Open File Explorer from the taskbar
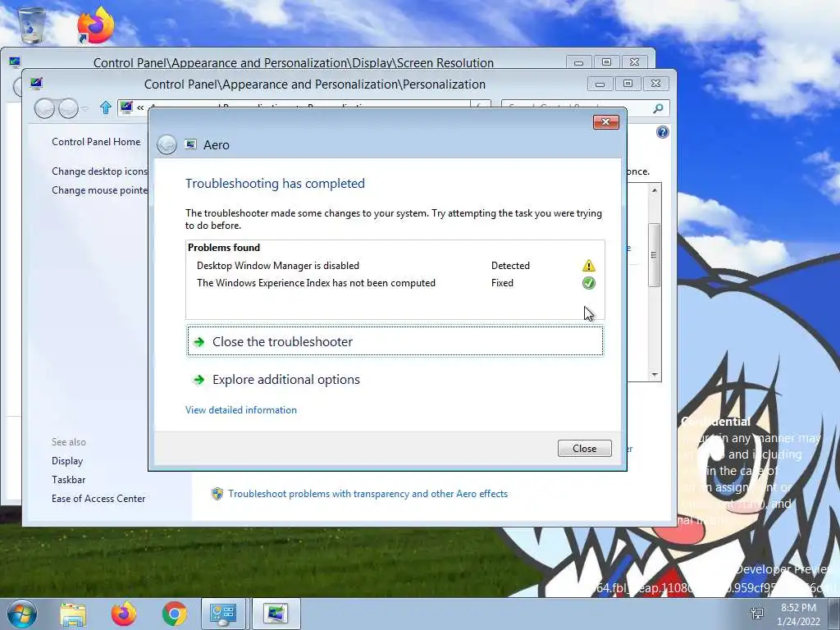The height and width of the screenshot is (630, 840). click(73, 614)
